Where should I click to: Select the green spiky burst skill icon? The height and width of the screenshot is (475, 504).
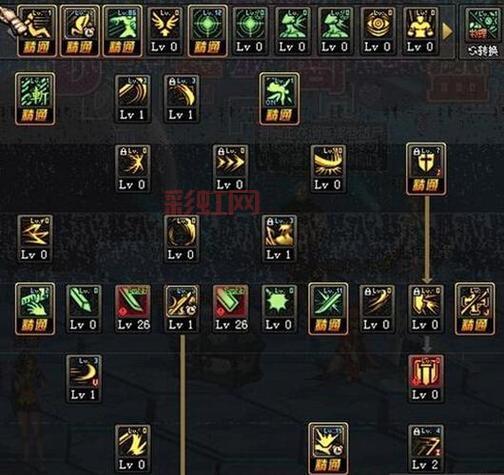[x=279, y=308]
